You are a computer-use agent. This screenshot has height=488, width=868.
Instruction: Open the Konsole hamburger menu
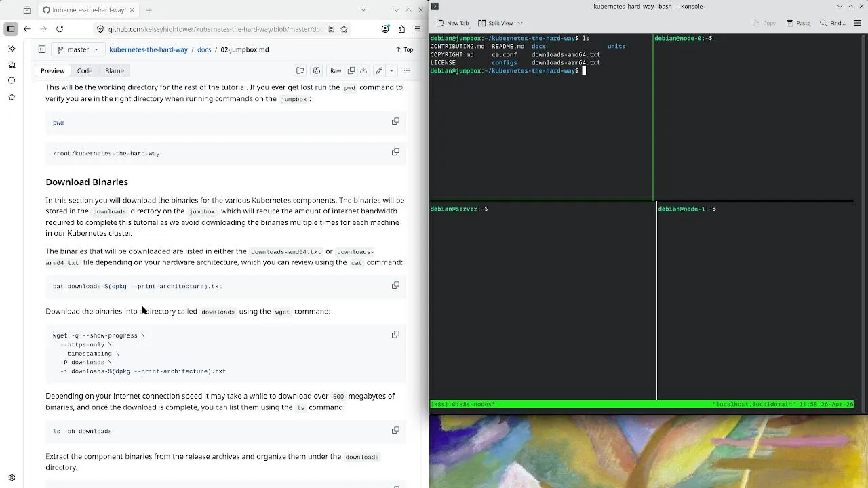pos(856,23)
